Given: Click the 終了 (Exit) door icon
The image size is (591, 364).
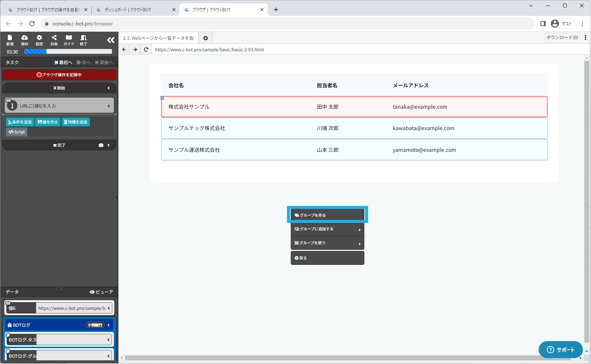Looking at the screenshot, I should pyautogui.click(x=84, y=40).
